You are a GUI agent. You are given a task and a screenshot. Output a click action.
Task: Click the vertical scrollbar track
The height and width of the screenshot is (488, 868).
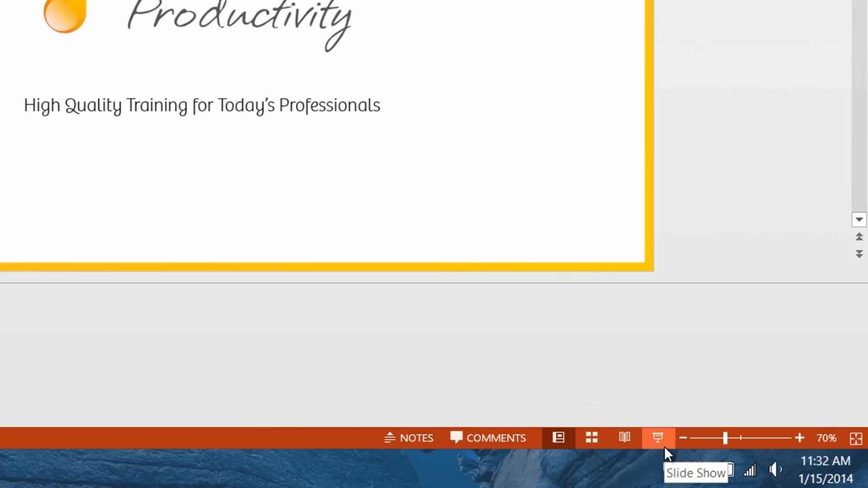pyautogui.click(x=859, y=113)
